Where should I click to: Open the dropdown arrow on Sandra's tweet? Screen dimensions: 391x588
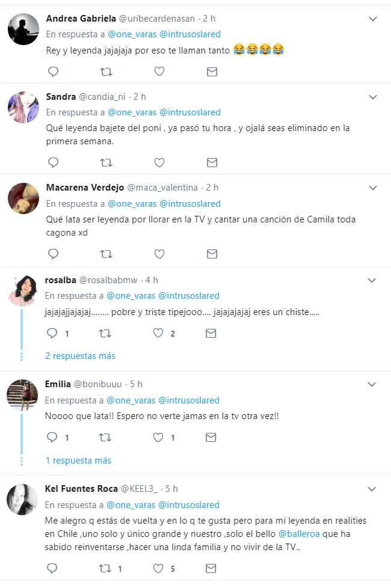[x=373, y=97]
